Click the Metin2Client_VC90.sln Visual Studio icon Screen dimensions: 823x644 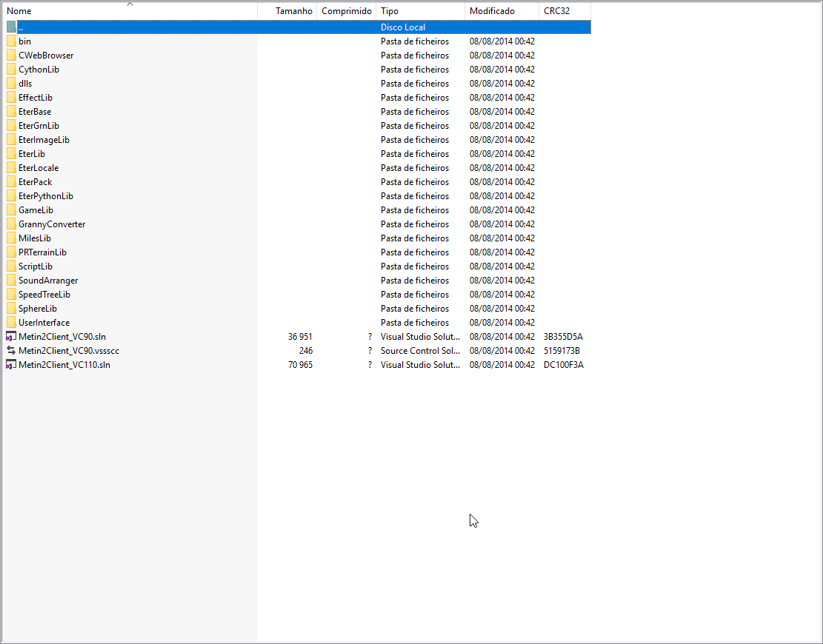11,337
